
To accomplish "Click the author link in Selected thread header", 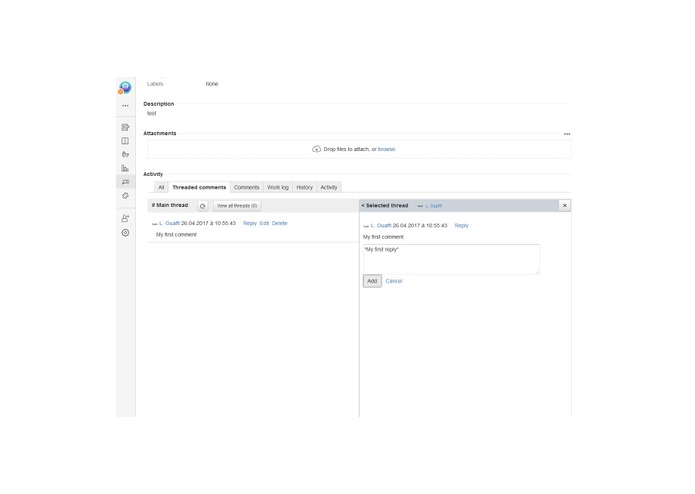I will (433, 206).
